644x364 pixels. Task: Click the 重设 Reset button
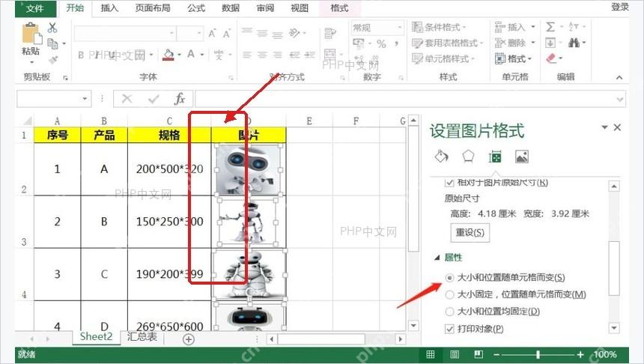click(470, 232)
